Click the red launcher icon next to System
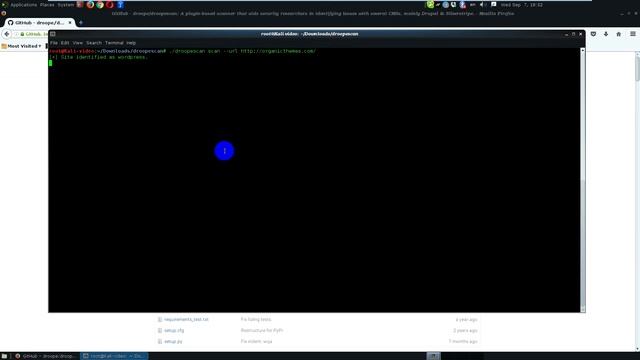Screen dimensions: 640x360 80,5
